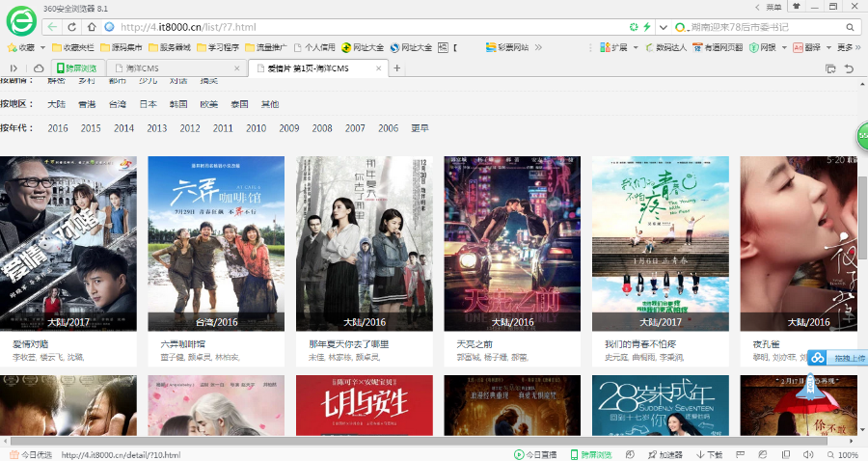Open the first 网址大全 bookmark with green icon
This screenshot has height=461, width=868.
point(363,47)
